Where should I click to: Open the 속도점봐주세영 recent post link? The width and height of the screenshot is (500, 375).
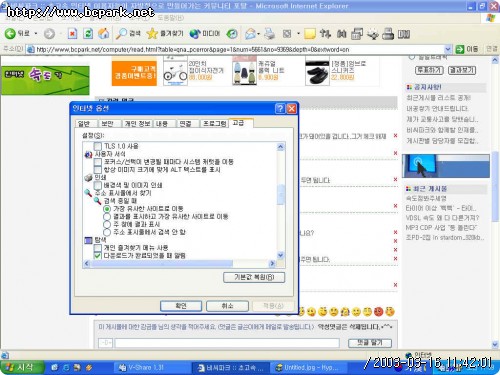click(x=426, y=198)
